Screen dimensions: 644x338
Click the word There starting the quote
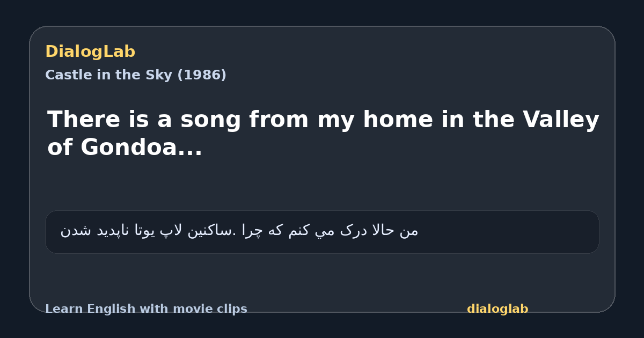point(83,120)
